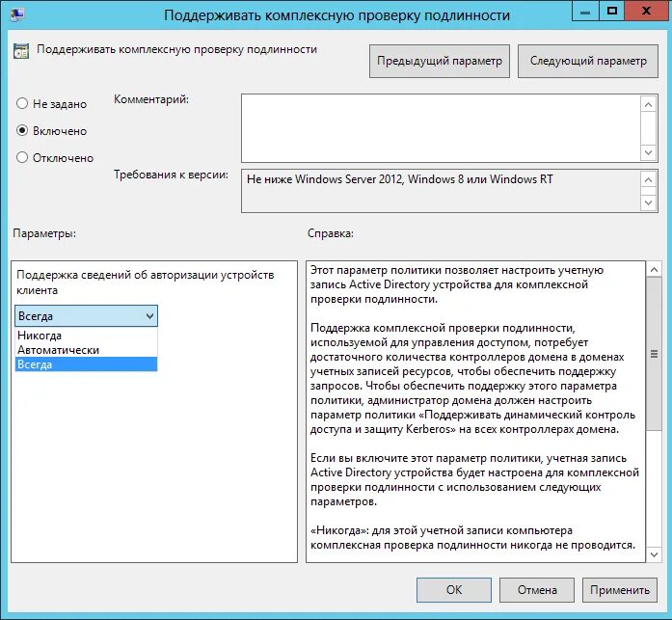Confirm with the OK button

pyautogui.click(x=454, y=590)
